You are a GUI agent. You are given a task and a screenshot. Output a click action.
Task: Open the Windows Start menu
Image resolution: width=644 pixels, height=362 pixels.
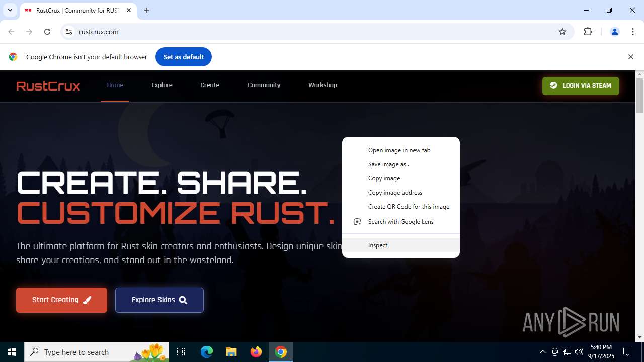pyautogui.click(x=12, y=352)
